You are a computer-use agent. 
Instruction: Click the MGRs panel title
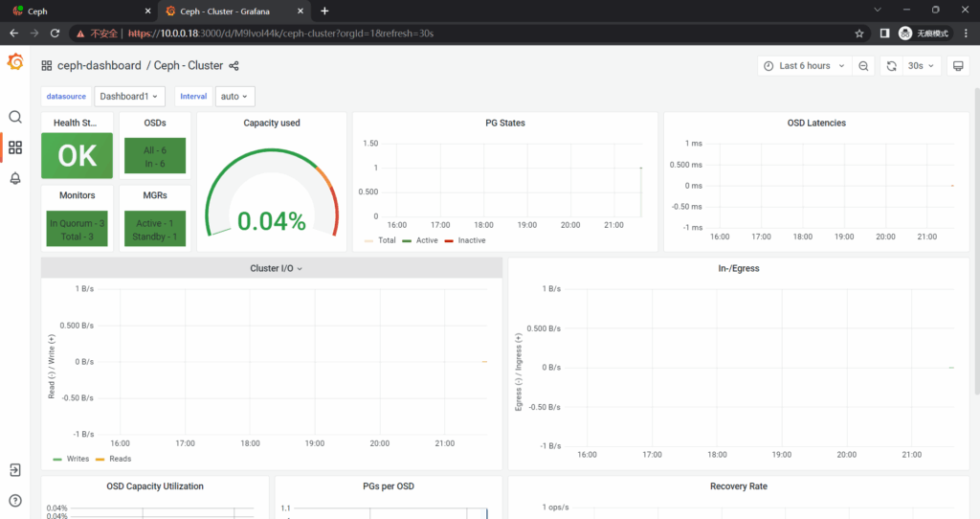[x=155, y=195]
